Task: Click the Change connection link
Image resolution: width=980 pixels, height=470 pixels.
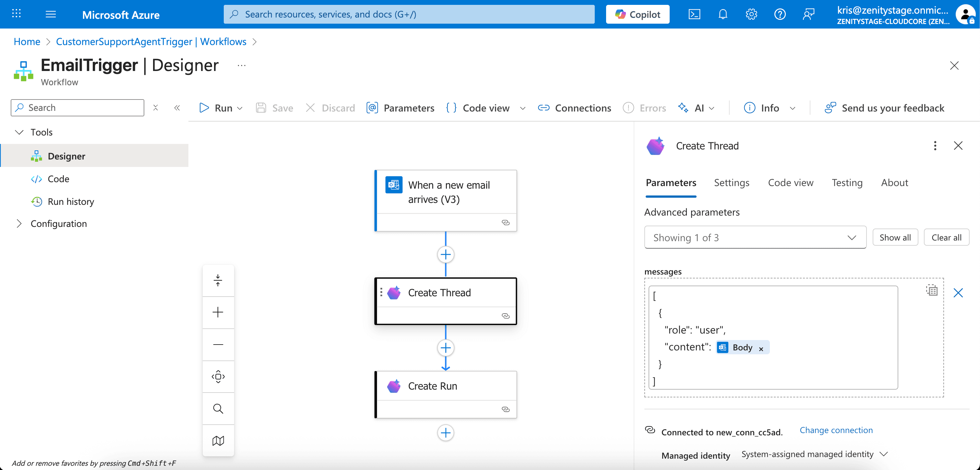Action: click(836, 430)
